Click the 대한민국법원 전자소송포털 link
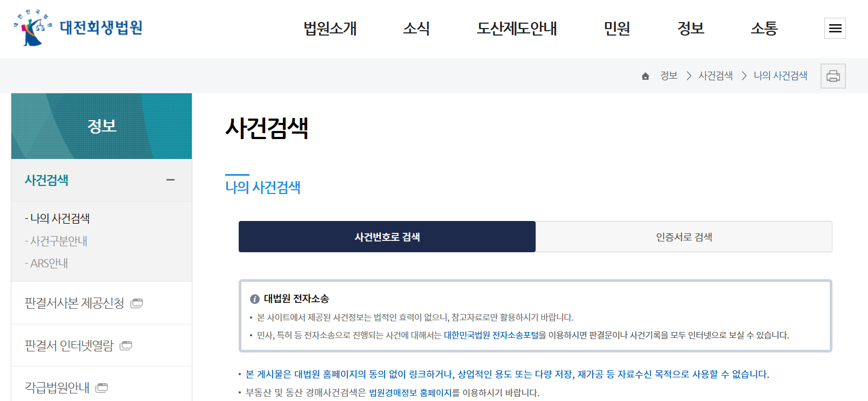868x401 pixels. coord(491,335)
